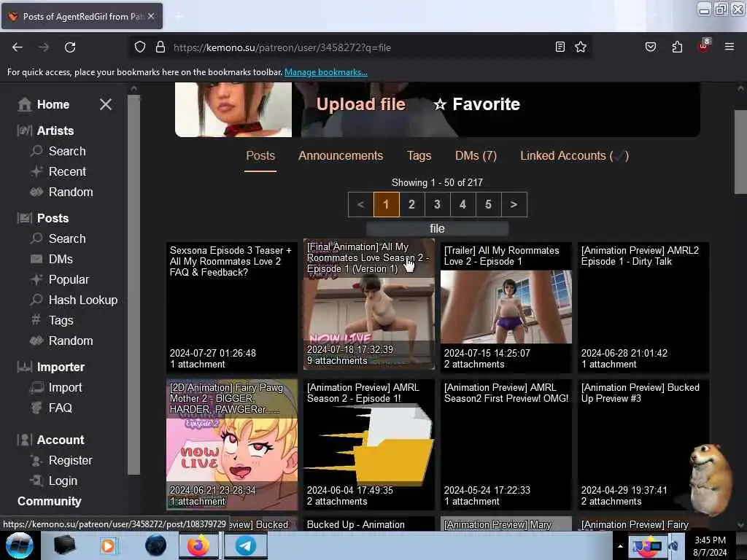This screenshot has width=747, height=560.
Task: Toggle reader view icon in address bar
Action: (x=560, y=47)
